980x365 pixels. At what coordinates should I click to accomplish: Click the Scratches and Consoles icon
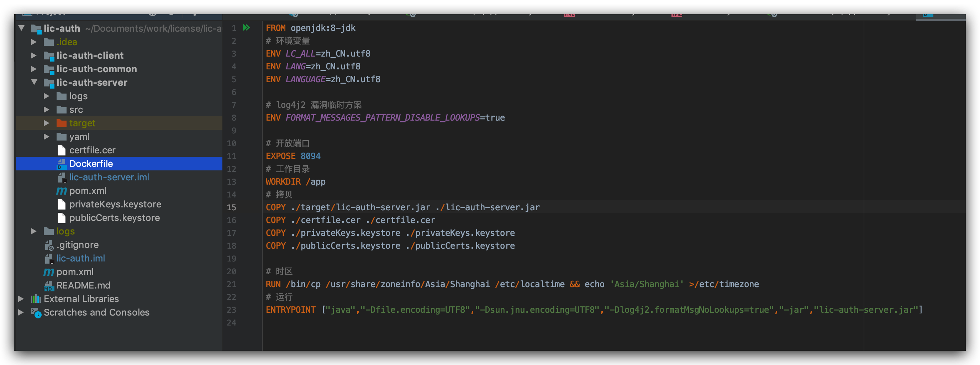pos(36,313)
